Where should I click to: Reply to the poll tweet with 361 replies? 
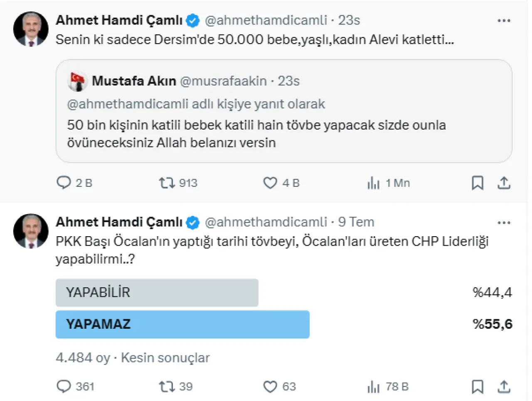point(64,386)
